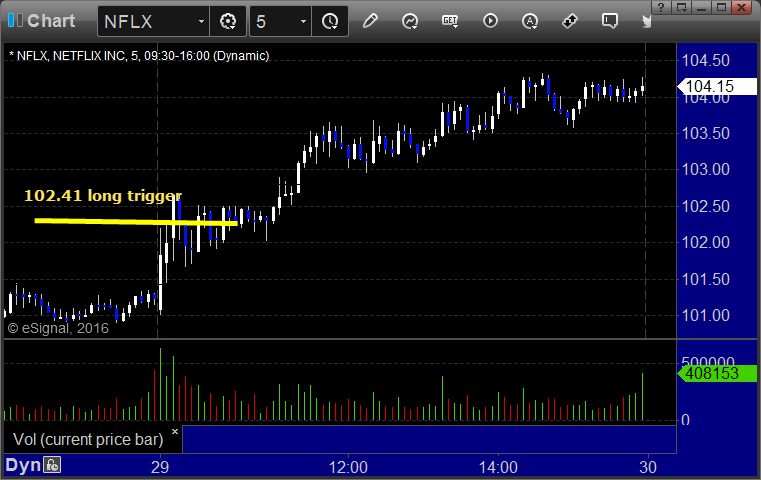The height and width of the screenshot is (480, 761).
Task: Click the 14:00 time axis label
Action: coord(498,467)
